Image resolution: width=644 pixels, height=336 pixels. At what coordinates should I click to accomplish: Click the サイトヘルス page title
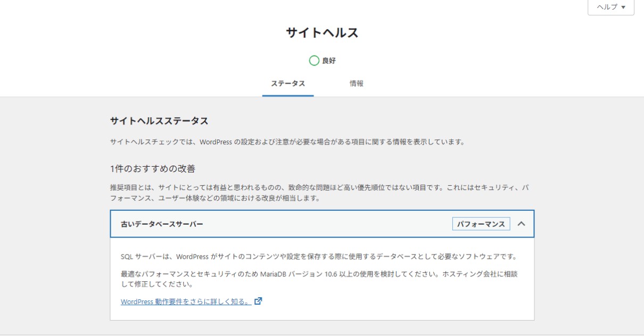[x=322, y=33]
